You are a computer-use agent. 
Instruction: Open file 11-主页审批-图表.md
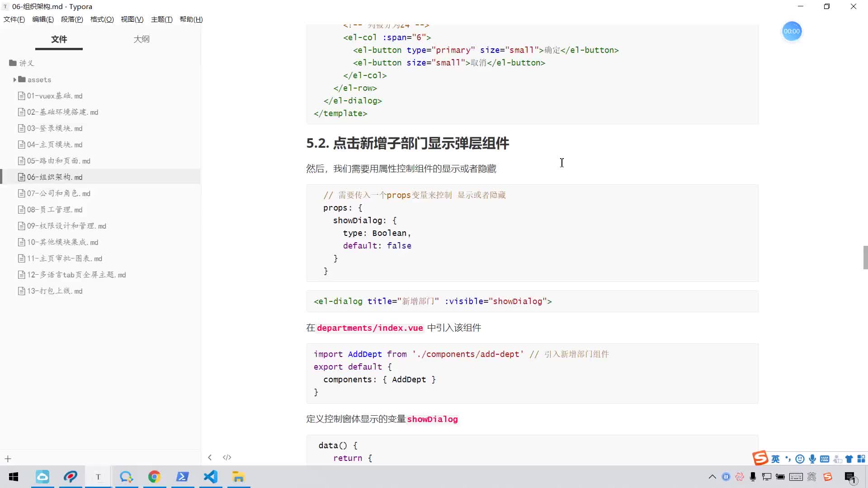60,258
